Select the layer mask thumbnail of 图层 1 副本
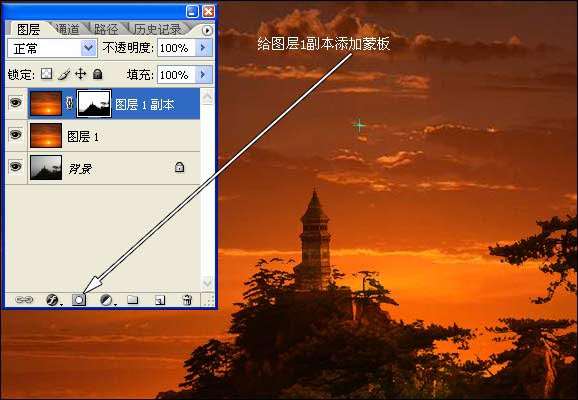 coord(94,104)
